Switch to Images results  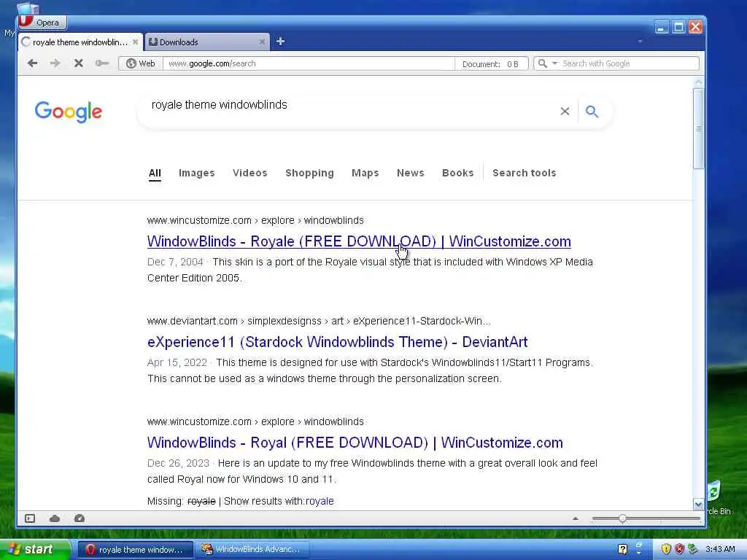tap(197, 174)
